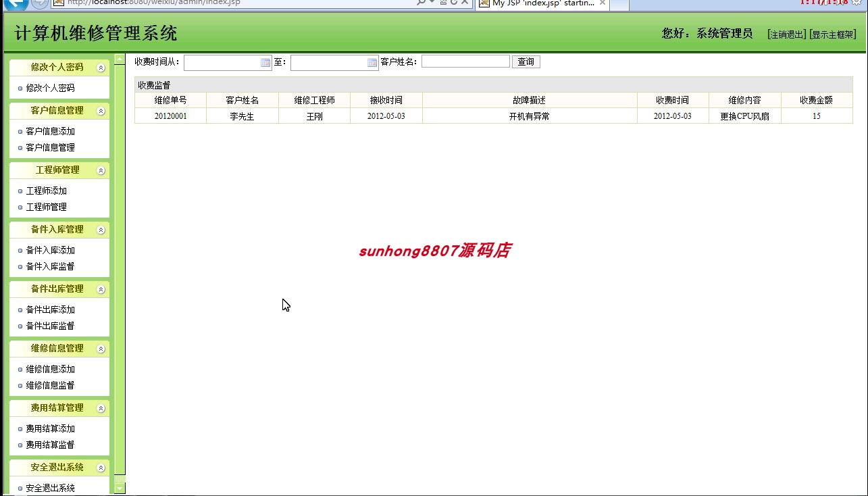
Task: Switch to the My JSP 'index.jsp' browser tab
Action: [x=543, y=3]
